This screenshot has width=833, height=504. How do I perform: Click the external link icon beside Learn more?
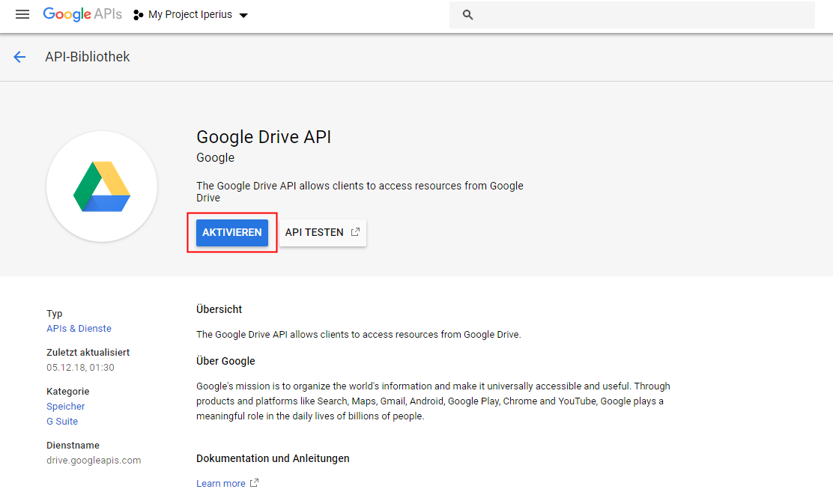pos(255,483)
